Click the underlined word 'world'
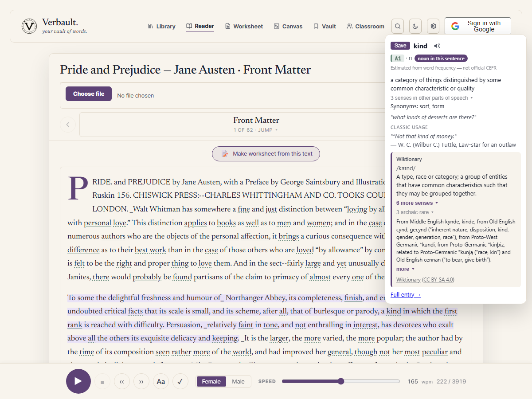This screenshot has width=532, height=399. (243, 352)
